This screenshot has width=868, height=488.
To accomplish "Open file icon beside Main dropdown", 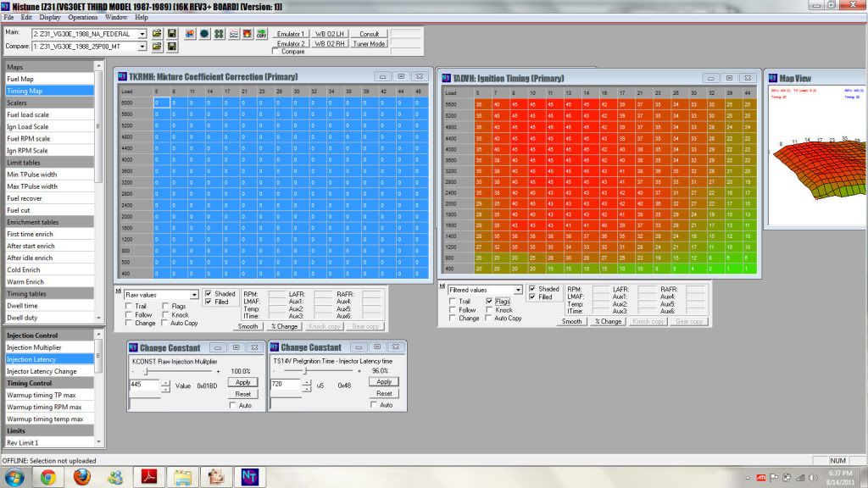I will pos(157,34).
